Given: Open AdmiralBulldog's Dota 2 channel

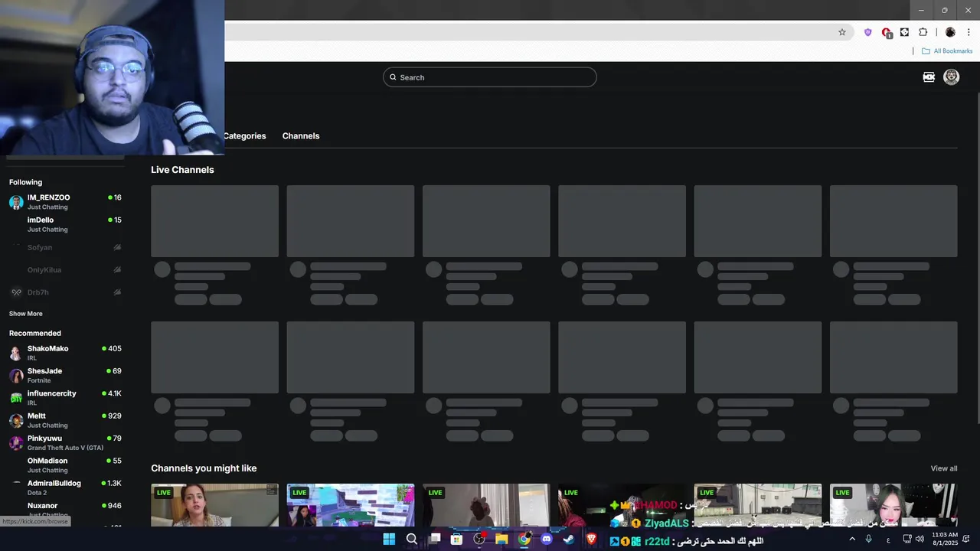Looking at the screenshot, I should click(x=65, y=487).
